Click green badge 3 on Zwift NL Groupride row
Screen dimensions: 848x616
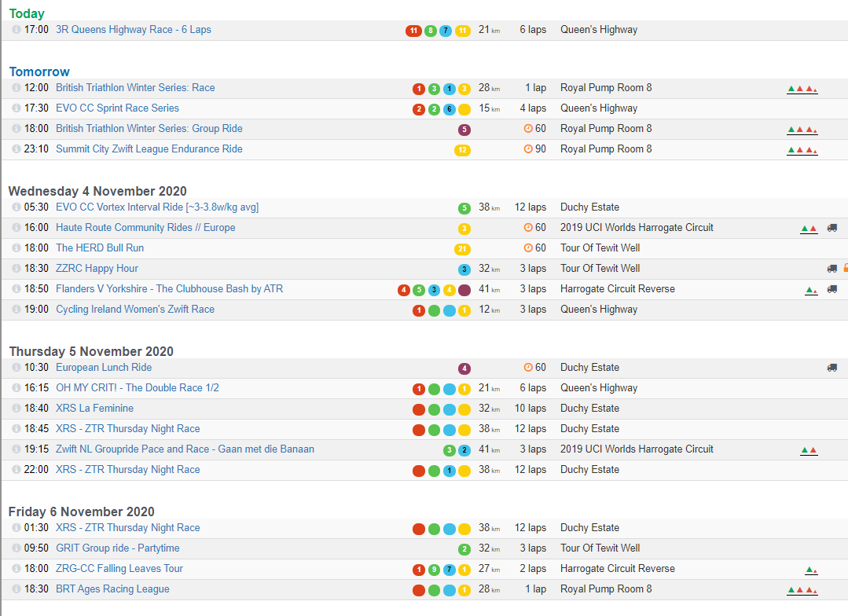tap(449, 450)
